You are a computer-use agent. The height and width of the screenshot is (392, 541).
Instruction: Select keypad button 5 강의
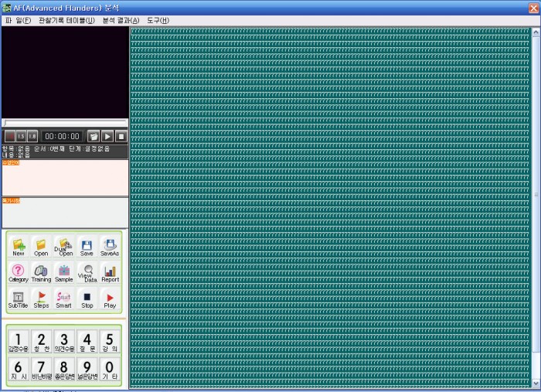click(110, 342)
